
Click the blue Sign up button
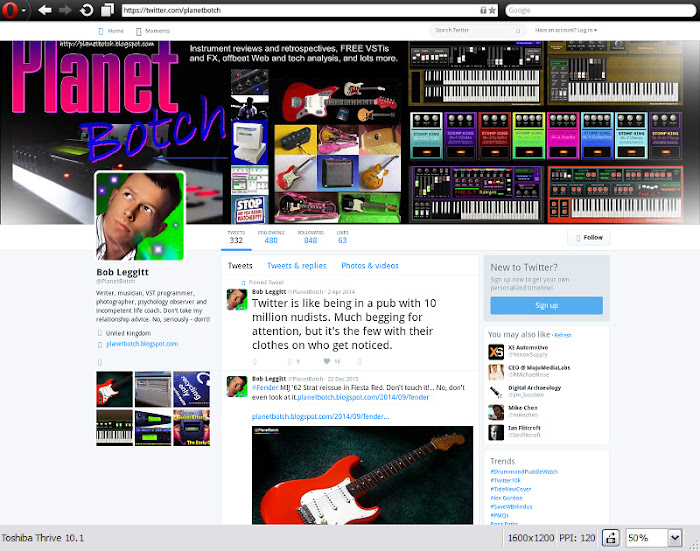pos(546,306)
